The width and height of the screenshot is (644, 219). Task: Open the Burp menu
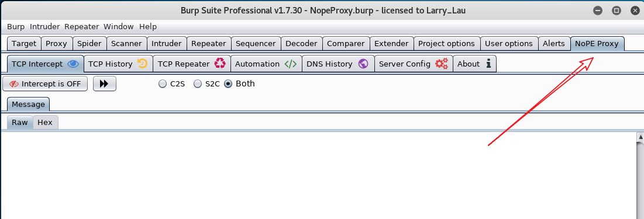(x=16, y=27)
